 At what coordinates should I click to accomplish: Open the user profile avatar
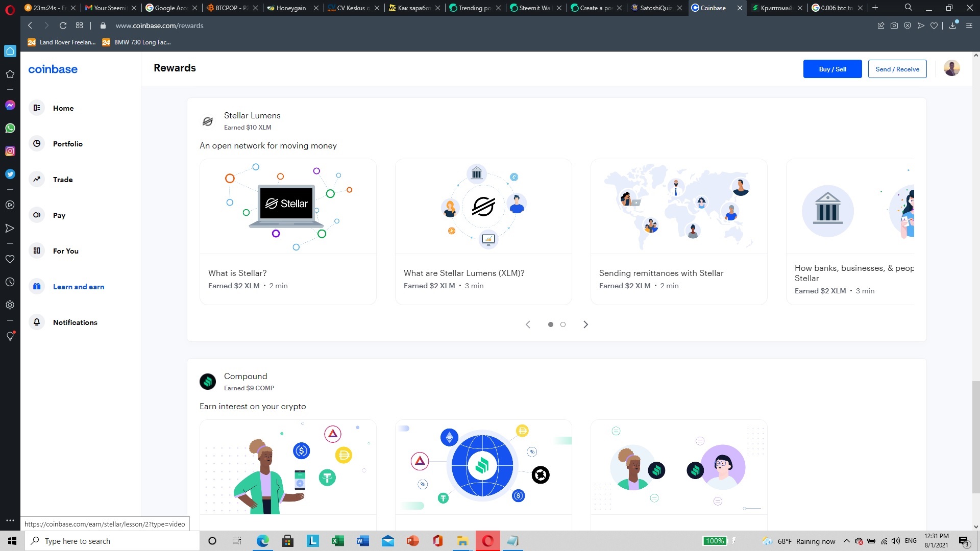951,68
